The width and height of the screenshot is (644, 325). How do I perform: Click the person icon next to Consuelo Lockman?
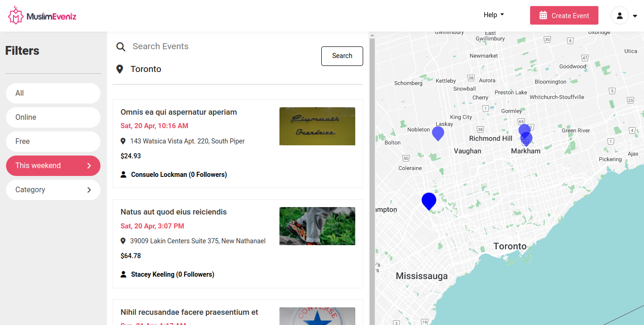123,174
